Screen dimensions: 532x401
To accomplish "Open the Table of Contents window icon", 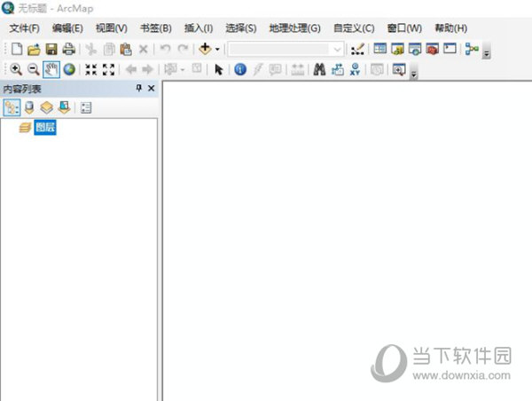I will point(379,49).
